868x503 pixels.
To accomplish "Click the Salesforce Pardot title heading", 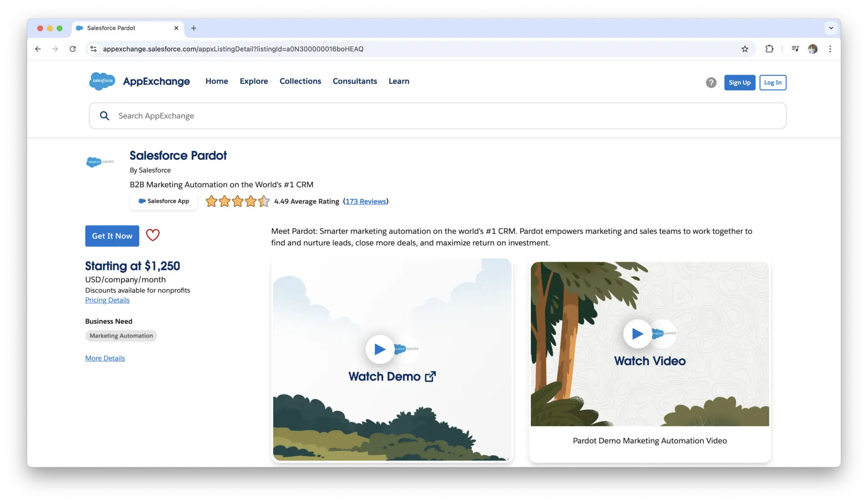I will [178, 156].
